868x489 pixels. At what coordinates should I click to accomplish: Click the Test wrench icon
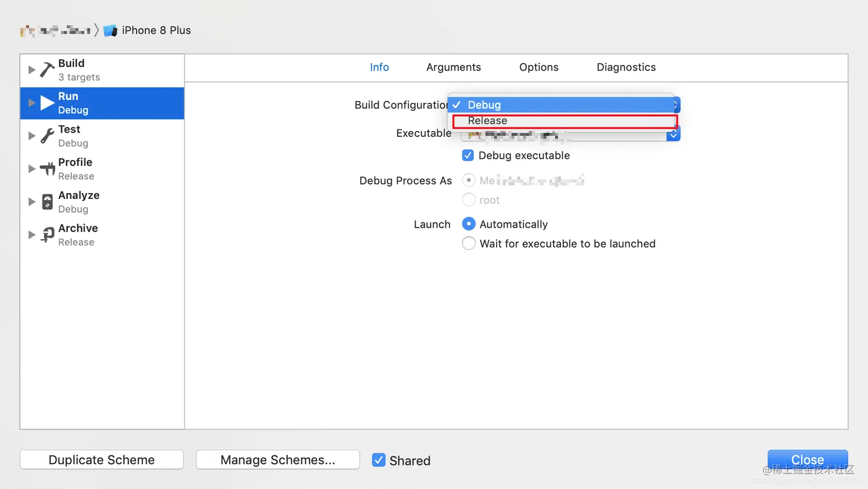47,136
